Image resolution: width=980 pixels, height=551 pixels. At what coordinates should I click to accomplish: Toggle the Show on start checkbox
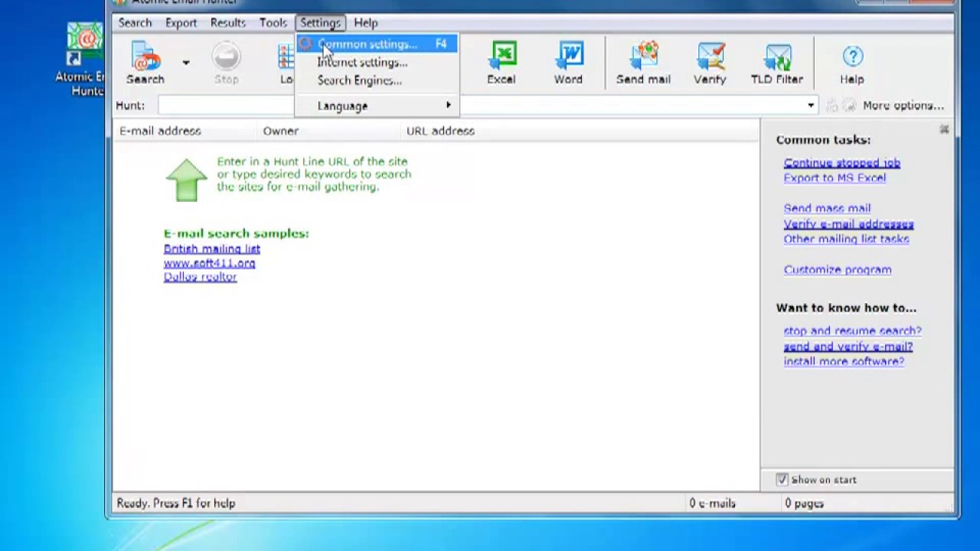782,480
